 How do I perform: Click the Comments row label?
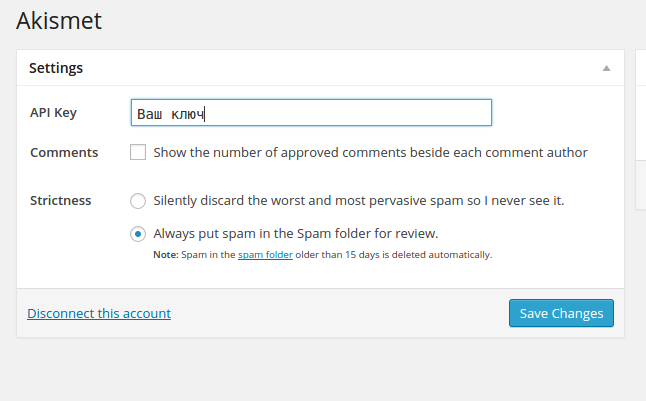(x=64, y=153)
